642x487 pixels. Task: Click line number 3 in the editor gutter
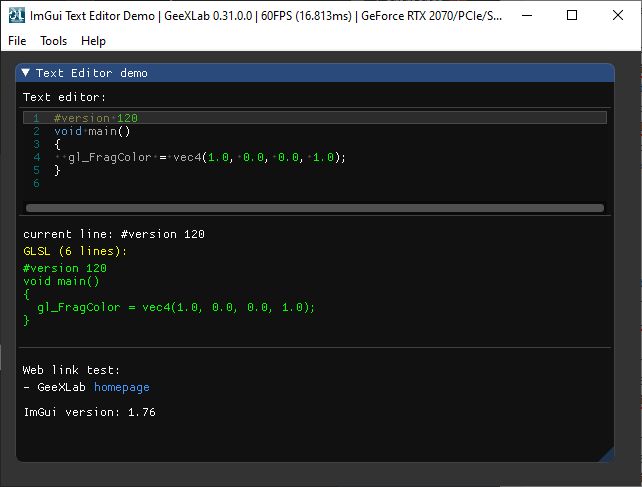[36, 144]
